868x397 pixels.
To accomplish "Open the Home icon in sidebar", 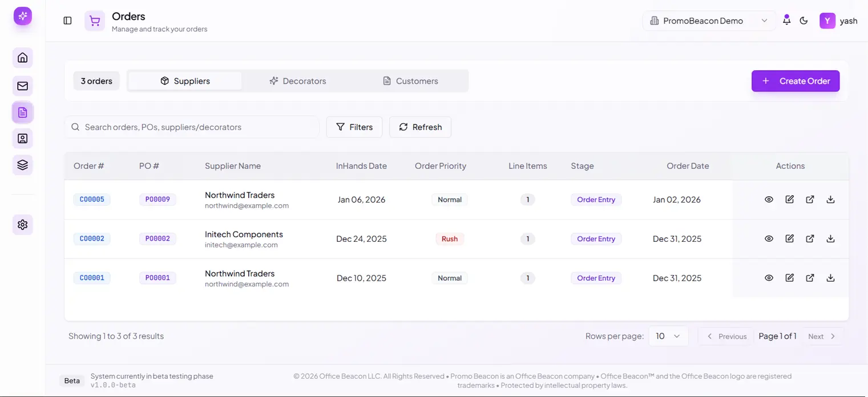I will tap(23, 58).
